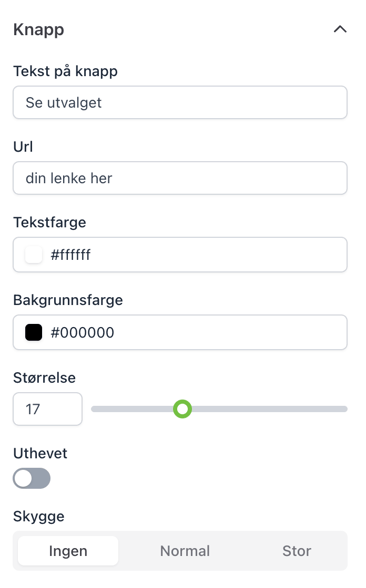The image size is (366, 588).
Task: Click the 'Tekst på knapp' label
Action: [65, 71]
